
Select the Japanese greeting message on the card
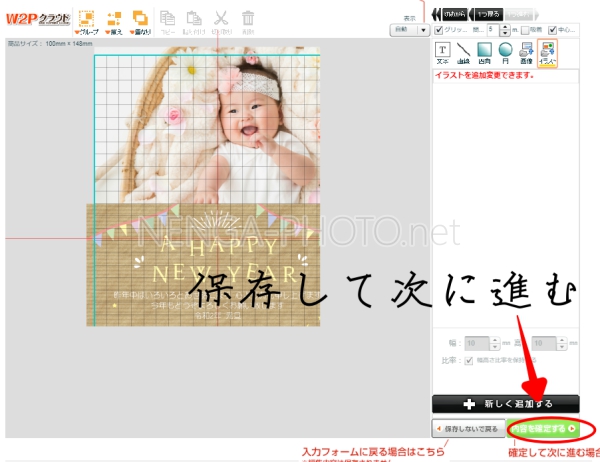click(x=217, y=305)
